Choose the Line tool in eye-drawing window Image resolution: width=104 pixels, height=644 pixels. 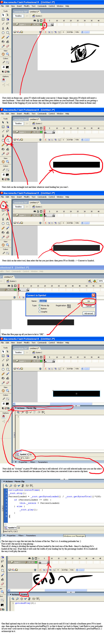point(3,24)
